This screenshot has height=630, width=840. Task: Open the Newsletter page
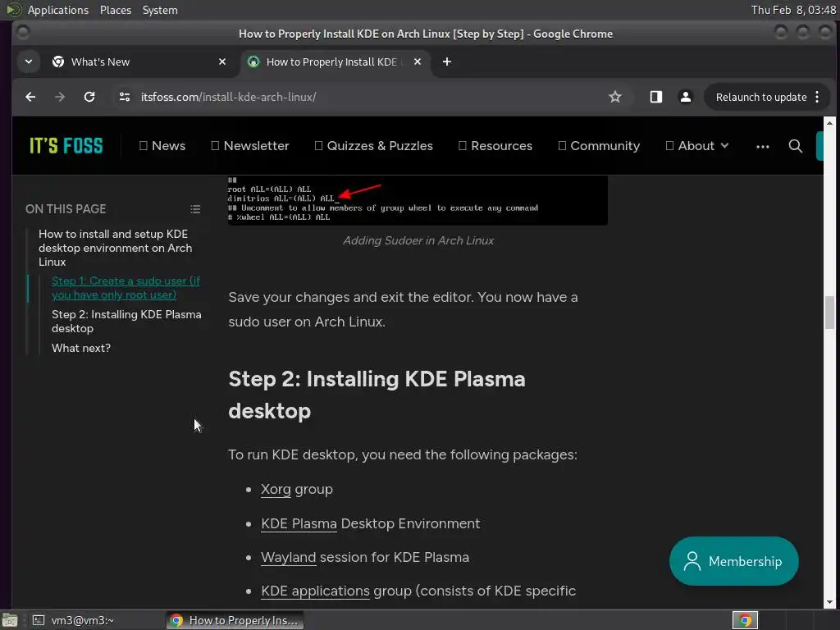[x=250, y=146]
